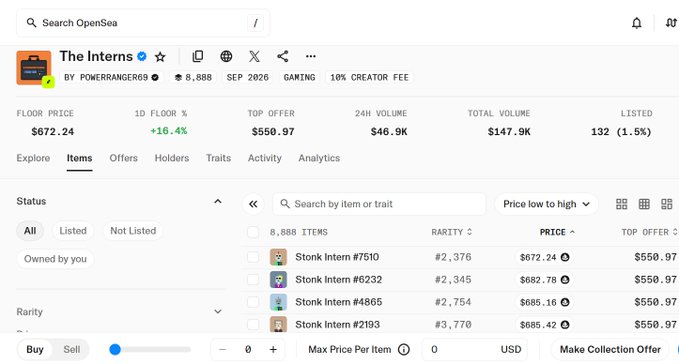Open the Price low to high sort dropdown
The image size is (679, 364).
[x=546, y=204]
